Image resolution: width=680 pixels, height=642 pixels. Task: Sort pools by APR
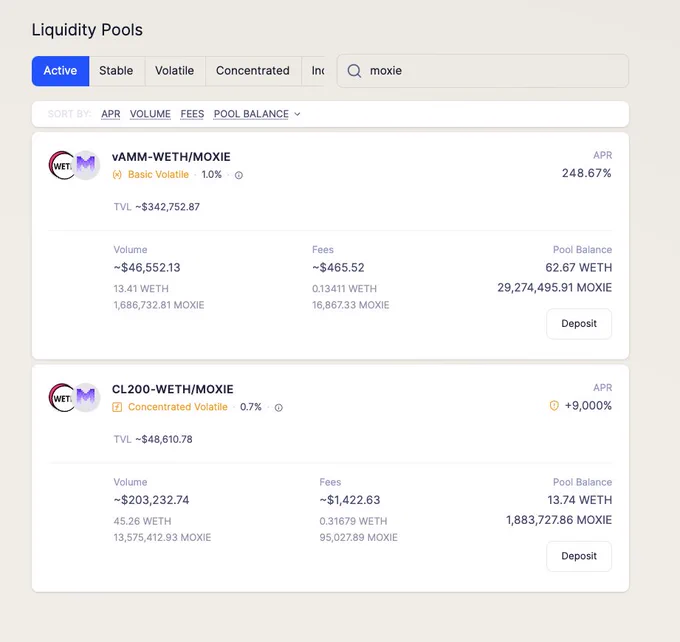(x=111, y=114)
